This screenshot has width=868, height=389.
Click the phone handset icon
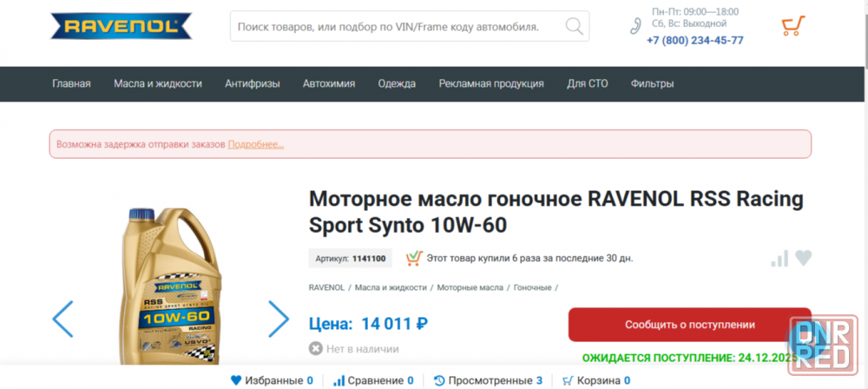(x=635, y=25)
